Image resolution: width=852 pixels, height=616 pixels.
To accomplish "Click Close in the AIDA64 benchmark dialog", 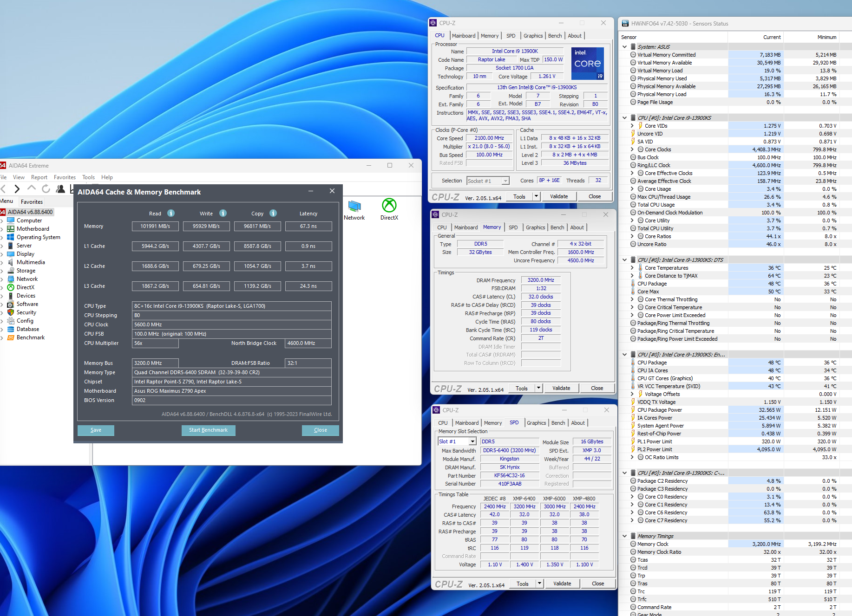I will pos(321,430).
